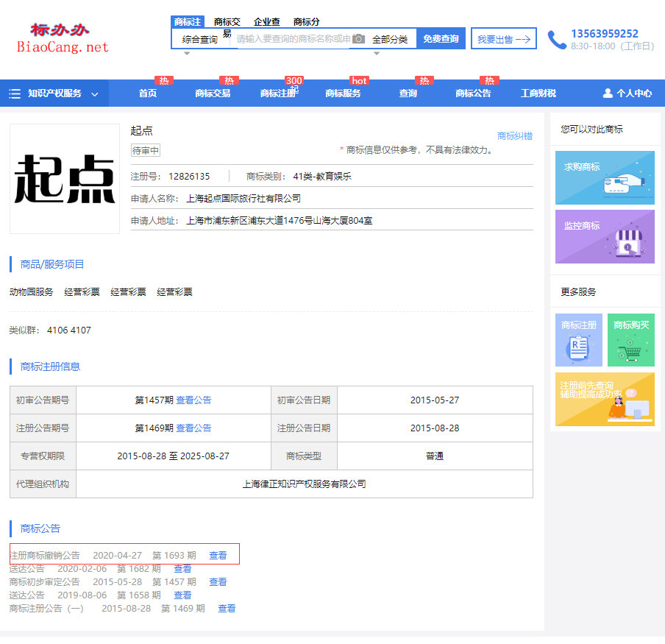Click 查看 for 送达公告 第1658期

click(182, 595)
